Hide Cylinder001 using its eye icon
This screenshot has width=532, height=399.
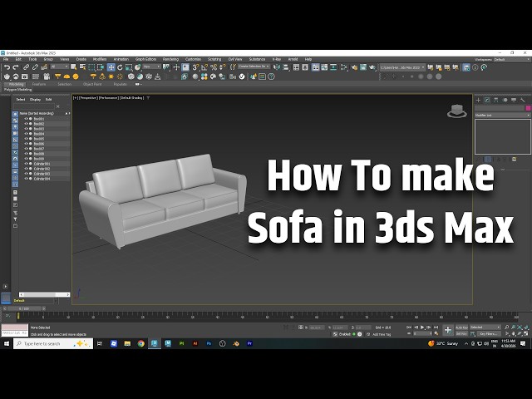[26, 164]
